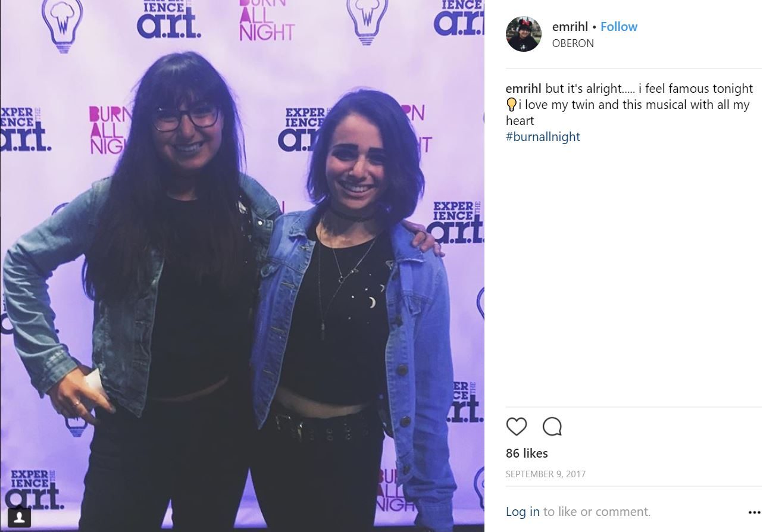
Task: Click the lightbulb emoji in the caption
Action: [x=511, y=105]
